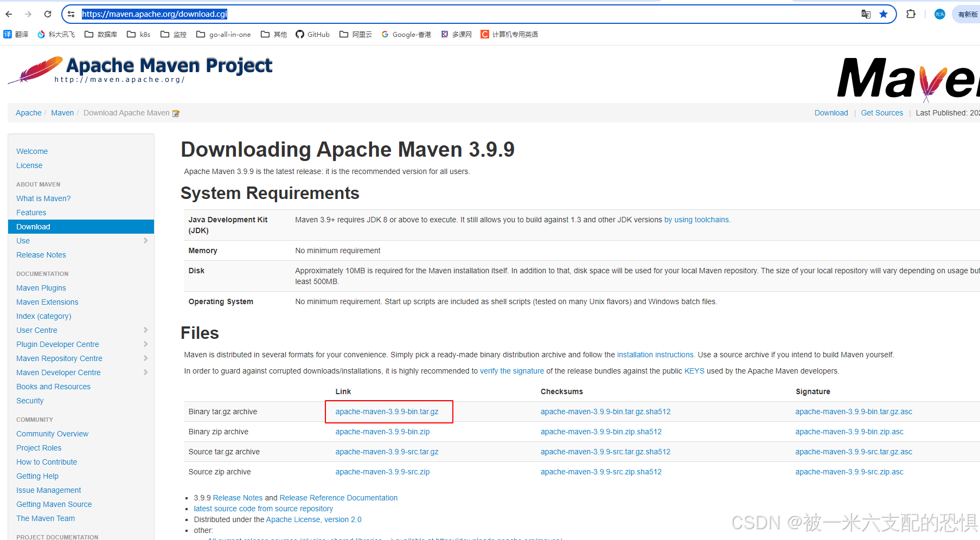The image size is (980, 540).
Task: Open the Welcome sidebar item
Action: 32,151
